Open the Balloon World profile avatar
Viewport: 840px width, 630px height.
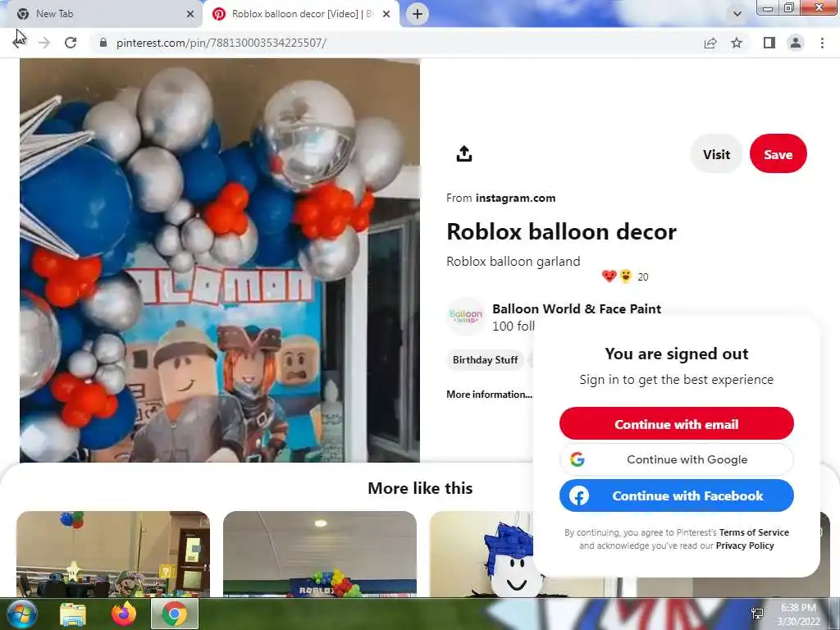466,316
